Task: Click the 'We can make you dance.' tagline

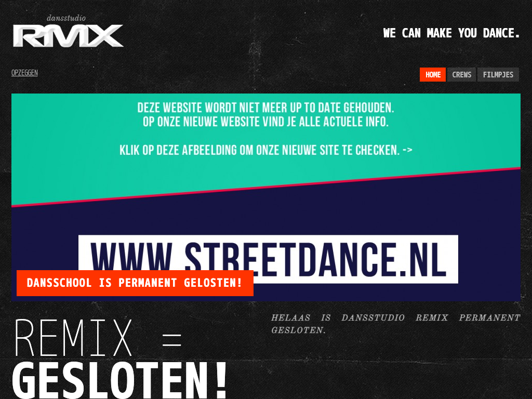Action: [451, 33]
